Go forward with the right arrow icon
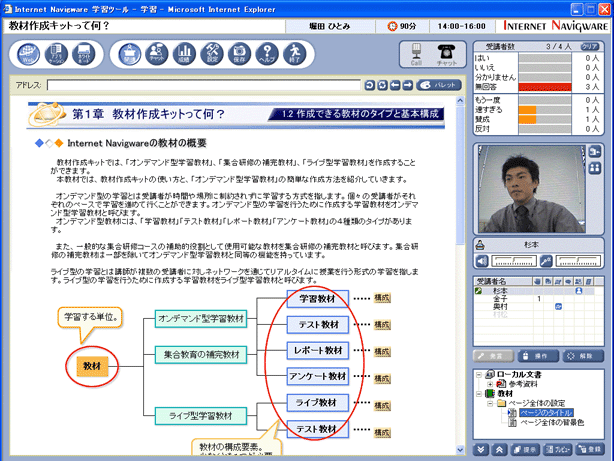Screen dimensions: 614x461 tap(408, 85)
